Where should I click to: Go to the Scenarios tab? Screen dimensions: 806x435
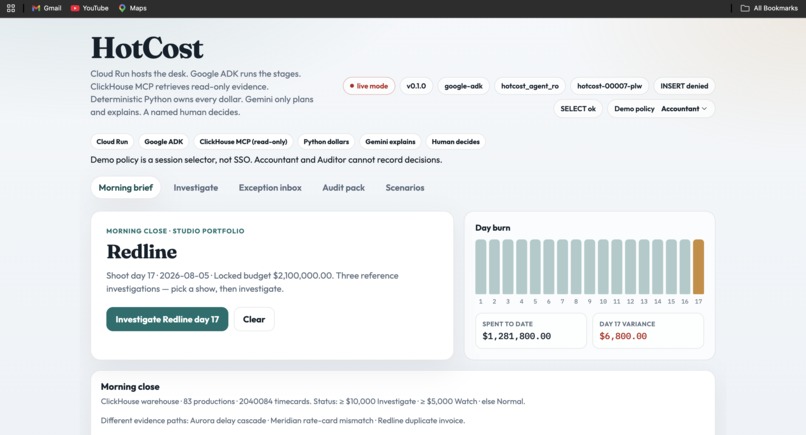[x=405, y=188]
